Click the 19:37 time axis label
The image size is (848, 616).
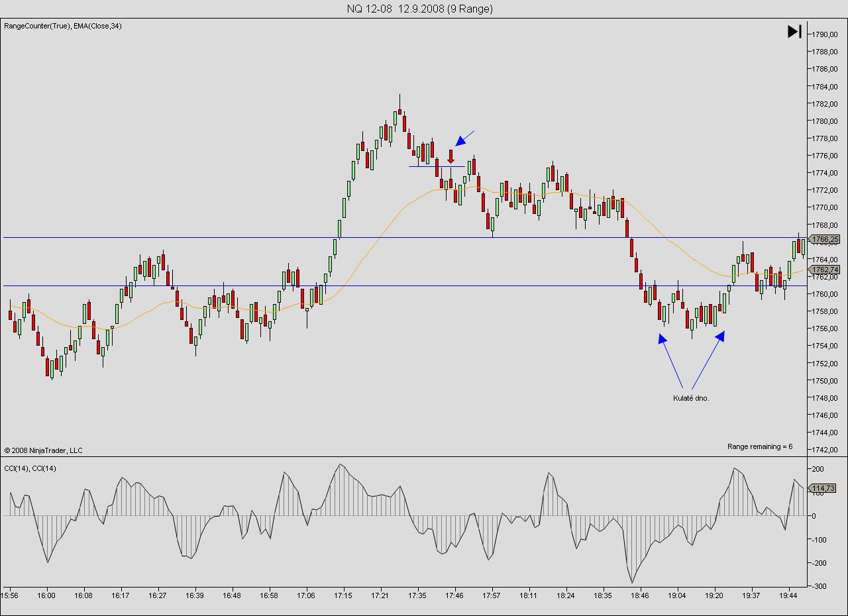click(x=751, y=595)
